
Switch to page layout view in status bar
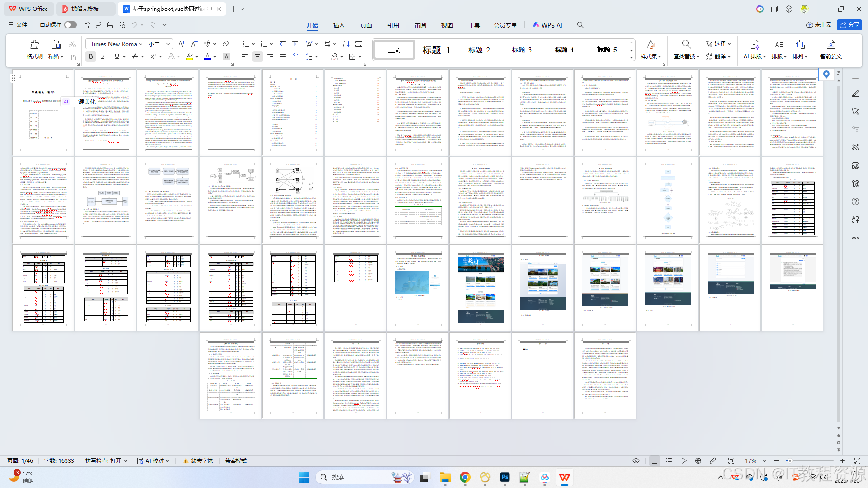coord(654,461)
